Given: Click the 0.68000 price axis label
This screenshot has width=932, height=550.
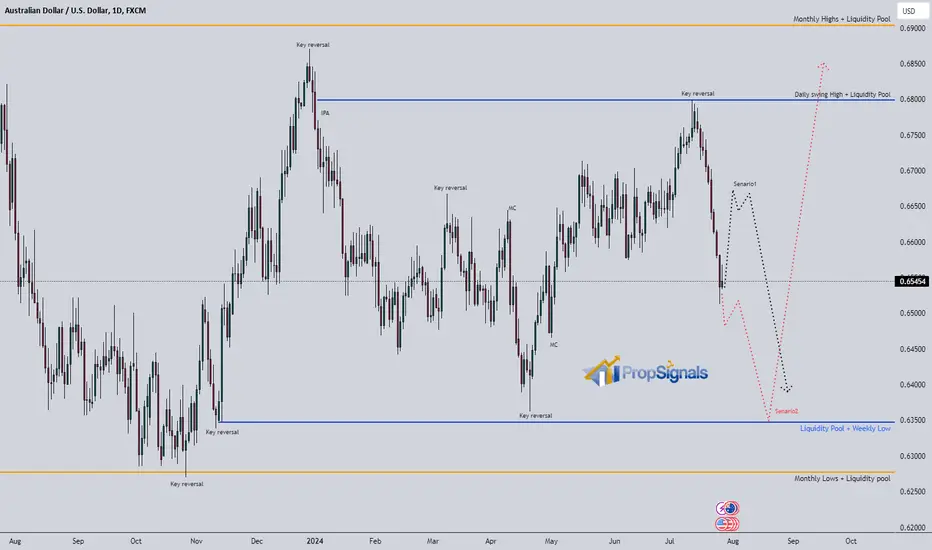Looking at the screenshot, I should [912, 99].
